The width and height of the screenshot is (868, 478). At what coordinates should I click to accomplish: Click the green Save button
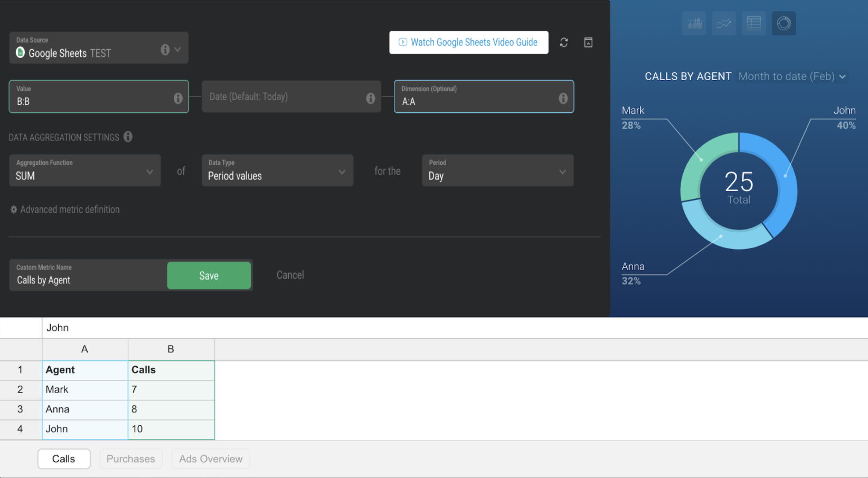[x=209, y=275]
